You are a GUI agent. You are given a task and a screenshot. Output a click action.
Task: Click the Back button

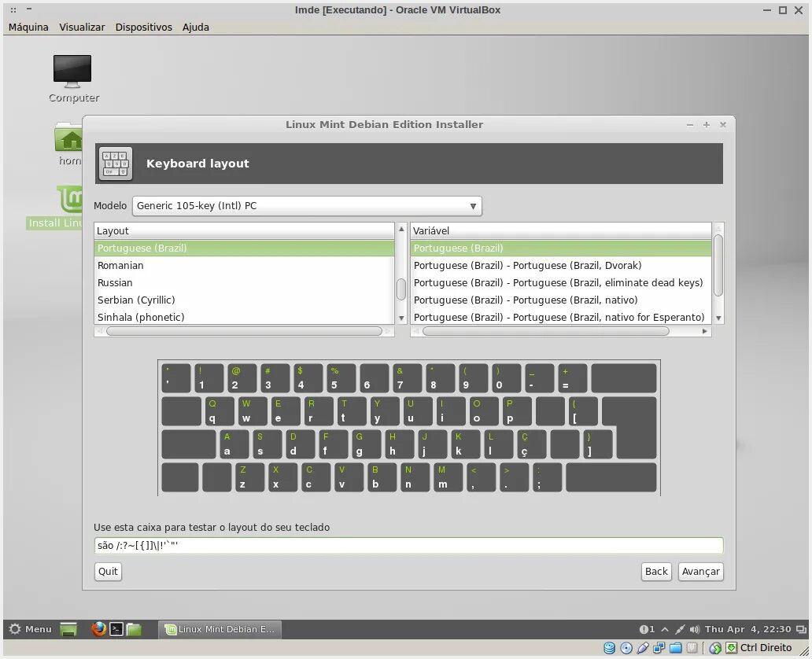tap(656, 572)
